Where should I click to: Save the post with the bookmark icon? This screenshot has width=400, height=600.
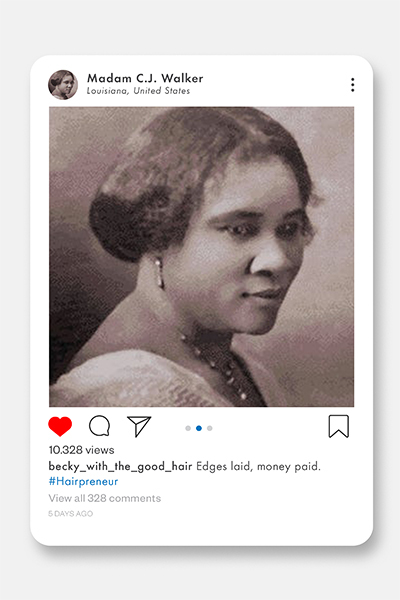click(339, 426)
